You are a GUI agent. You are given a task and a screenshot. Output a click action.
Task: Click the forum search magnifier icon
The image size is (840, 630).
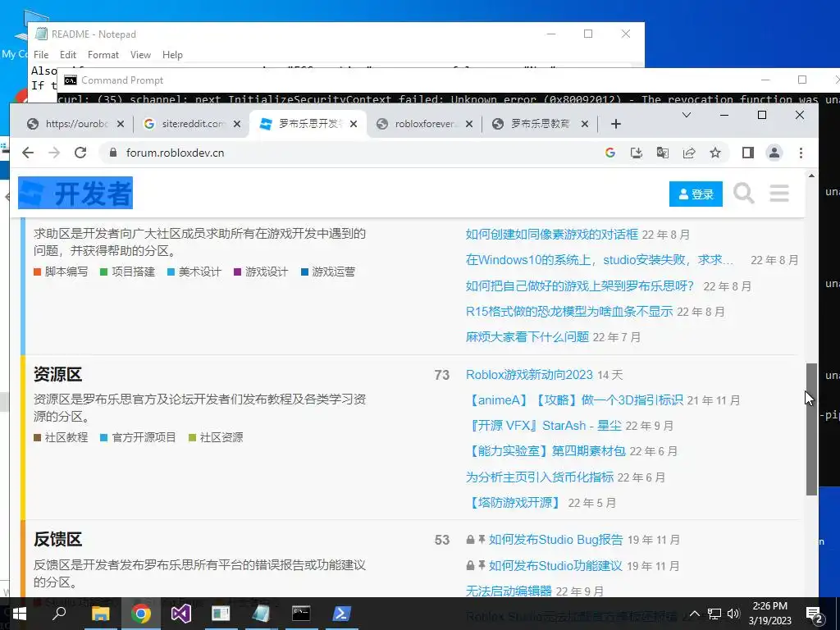(x=743, y=194)
